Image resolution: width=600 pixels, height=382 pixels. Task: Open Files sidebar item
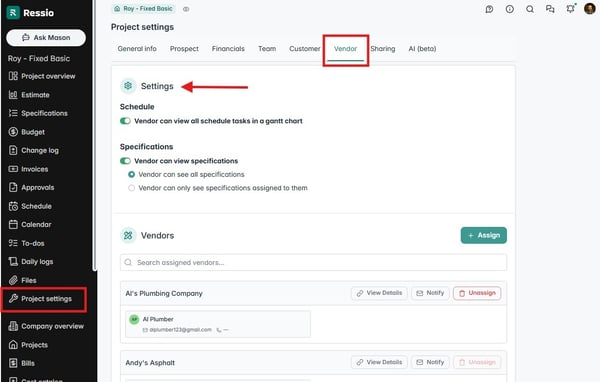[23, 281]
